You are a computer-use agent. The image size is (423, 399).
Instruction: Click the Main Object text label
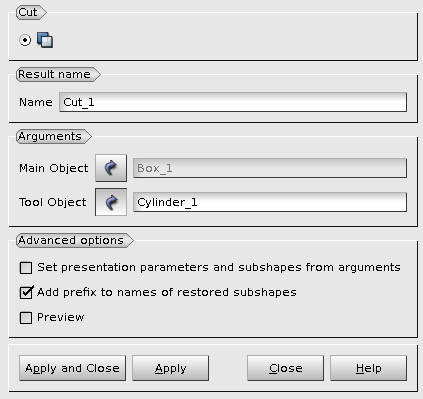pos(54,168)
